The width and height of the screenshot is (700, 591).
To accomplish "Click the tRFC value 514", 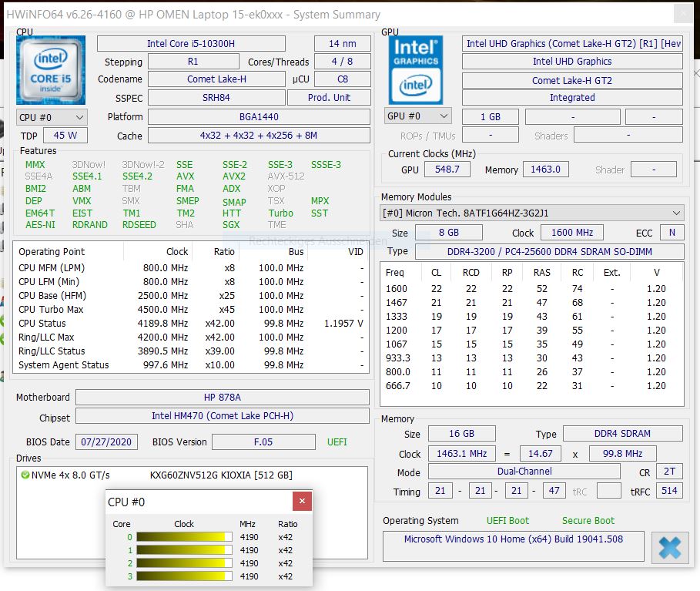I will [x=669, y=491].
